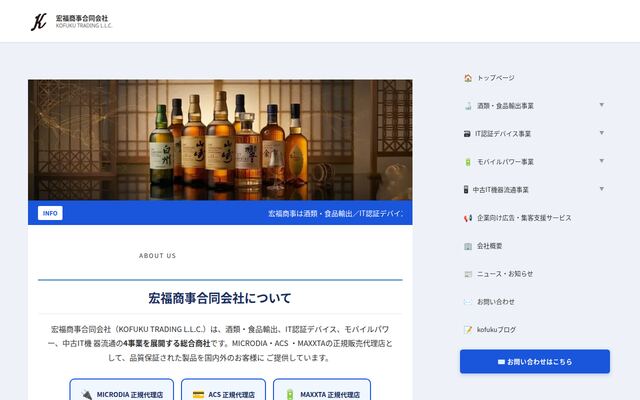Click the 宏福商事合同会社について heading
640x400 pixels.
220,298
